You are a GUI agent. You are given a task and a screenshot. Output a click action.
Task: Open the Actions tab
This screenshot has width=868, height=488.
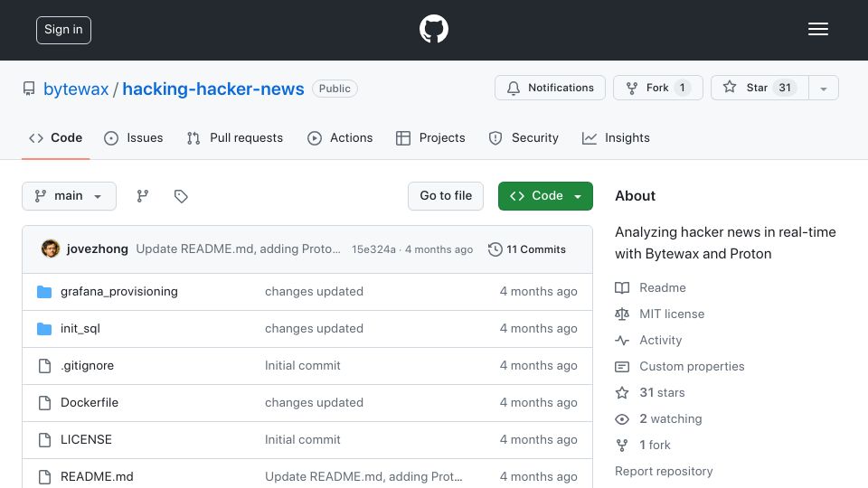pos(340,137)
